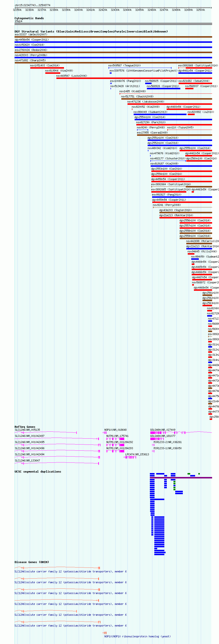Select nsv517751 (Shaikh2009) complex variant

point(167,99)
